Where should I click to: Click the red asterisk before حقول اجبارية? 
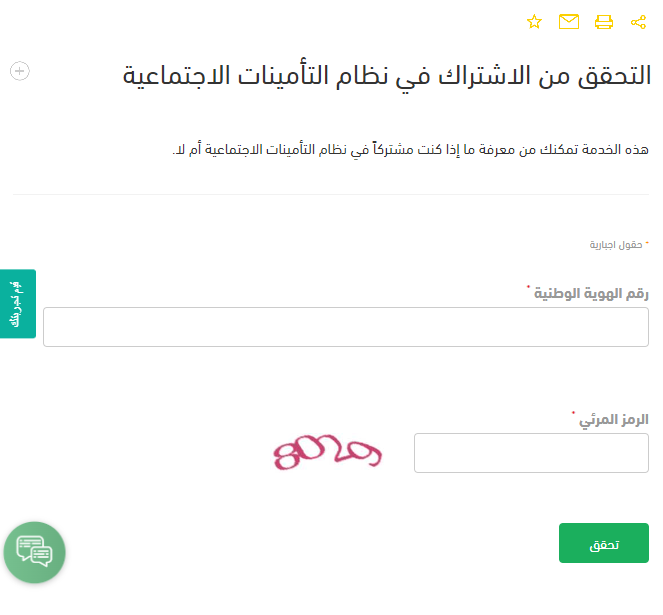click(x=647, y=242)
